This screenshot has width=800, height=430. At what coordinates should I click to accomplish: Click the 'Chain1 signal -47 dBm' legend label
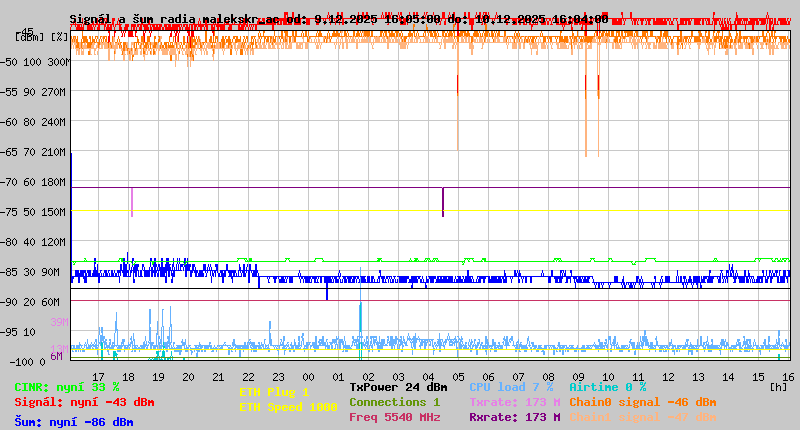point(642,417)
